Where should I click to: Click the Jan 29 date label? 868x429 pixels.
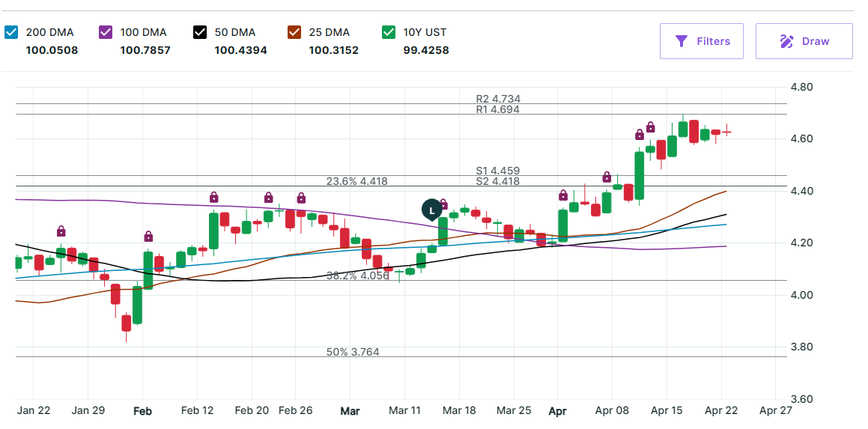[x=88, y=411]
